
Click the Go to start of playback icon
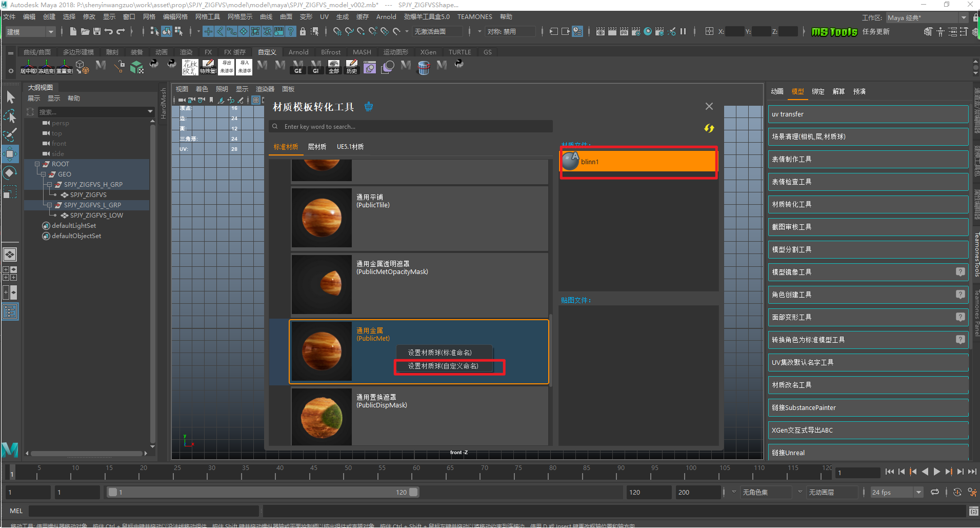[x=889, y=472]
